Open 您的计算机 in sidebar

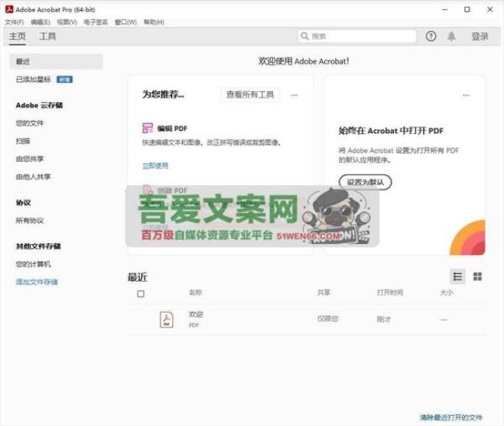coord(33,264)
